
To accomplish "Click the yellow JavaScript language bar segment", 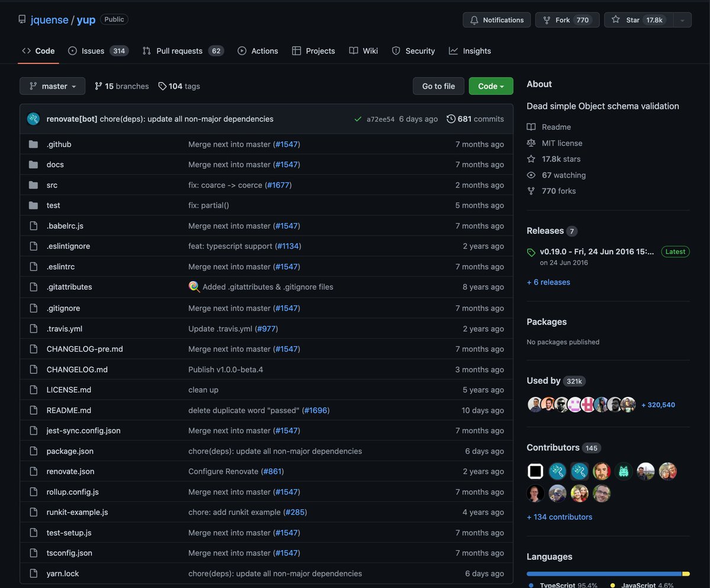I will pos(686,574).
